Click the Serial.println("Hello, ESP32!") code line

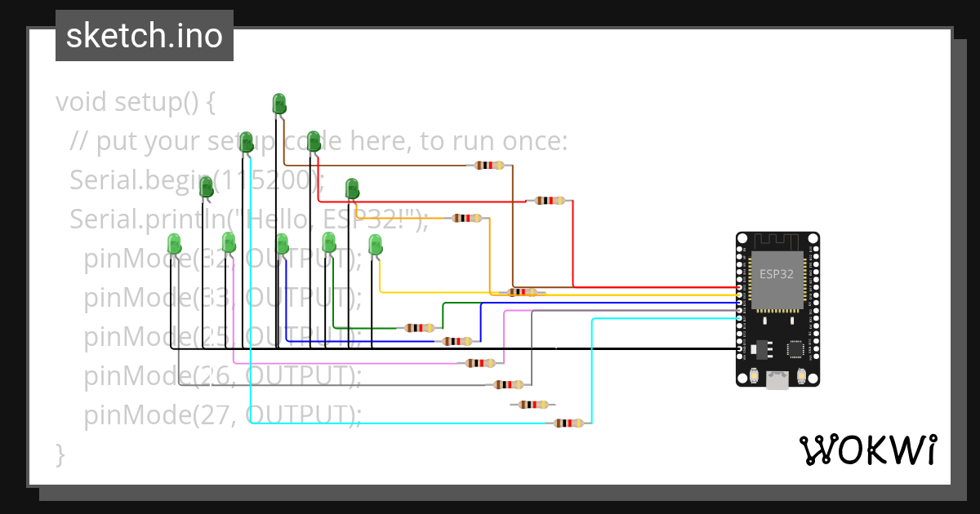245,219
